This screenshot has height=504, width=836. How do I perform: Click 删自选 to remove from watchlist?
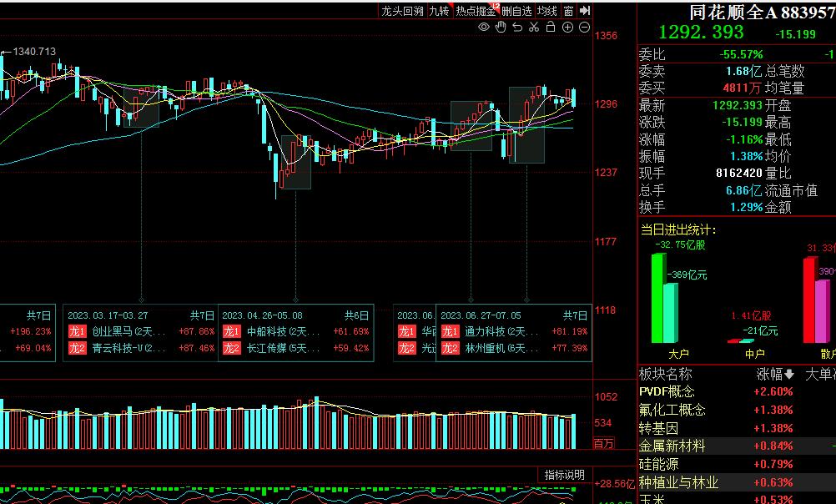click(x=516, y=9)
